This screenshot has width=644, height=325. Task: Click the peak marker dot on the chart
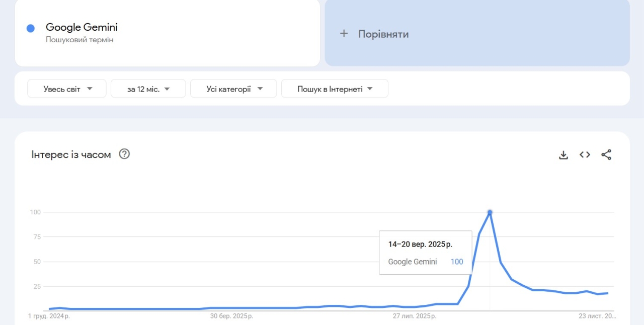click(490, 212)
